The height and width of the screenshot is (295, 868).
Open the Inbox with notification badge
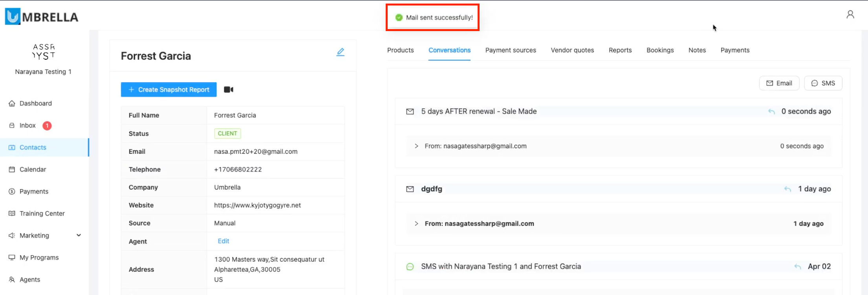click(27, 125)
